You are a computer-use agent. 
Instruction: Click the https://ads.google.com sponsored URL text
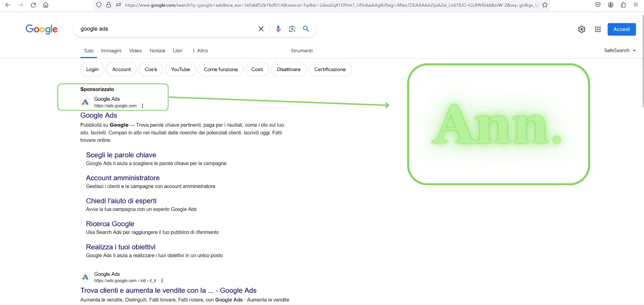[115, 106]
